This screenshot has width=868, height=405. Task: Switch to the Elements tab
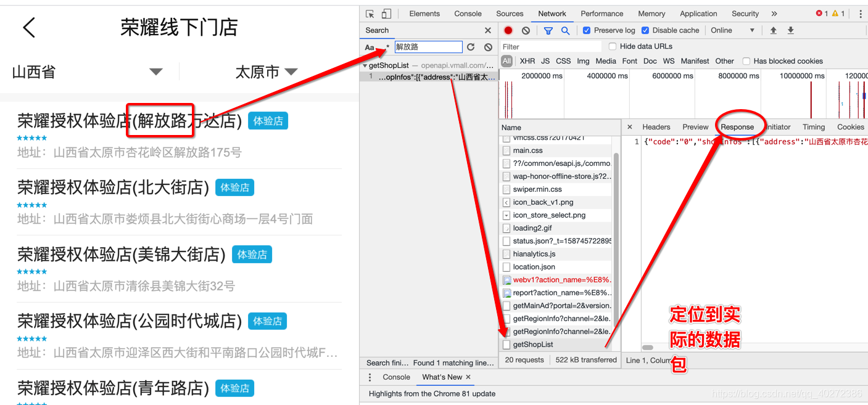pyautogui.click(x=424, y=14)
